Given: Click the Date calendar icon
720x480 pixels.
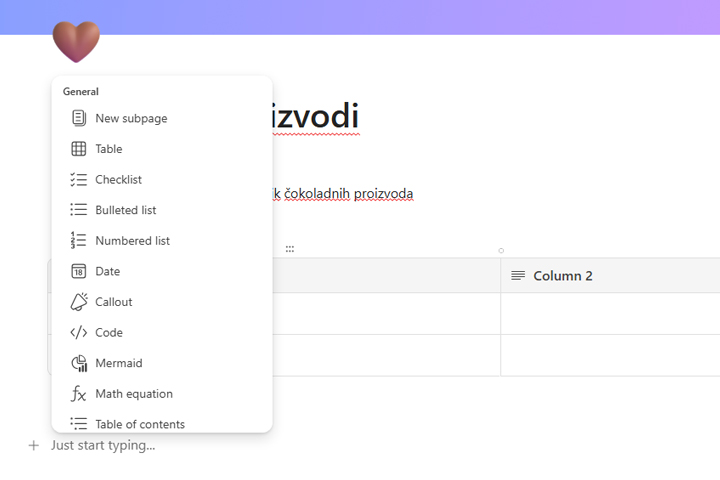Looking at the screenshot, I should click(x=79, y=271).
